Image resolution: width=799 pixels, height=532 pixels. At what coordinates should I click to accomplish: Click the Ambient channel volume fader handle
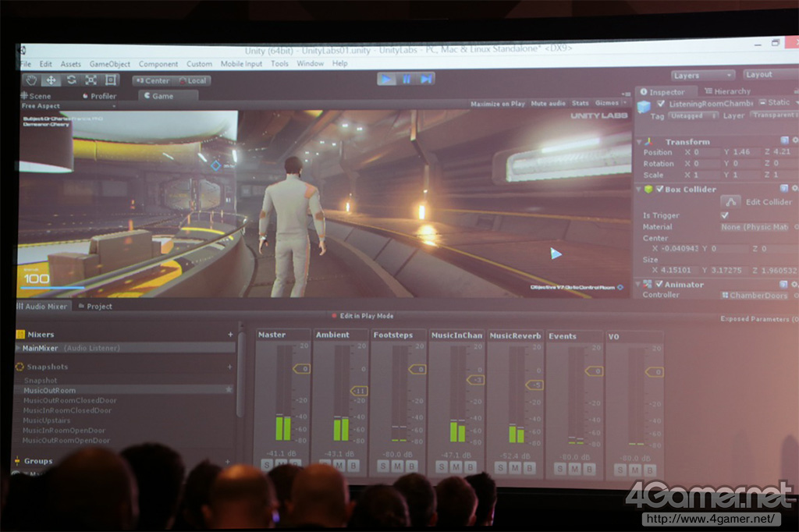point(359,390)
